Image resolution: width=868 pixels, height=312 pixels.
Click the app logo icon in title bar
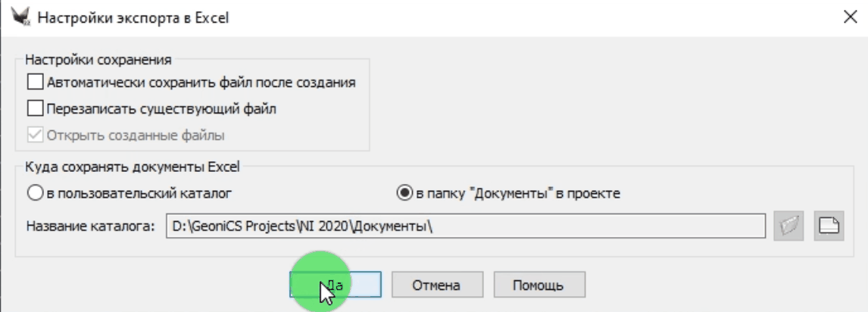20,17
